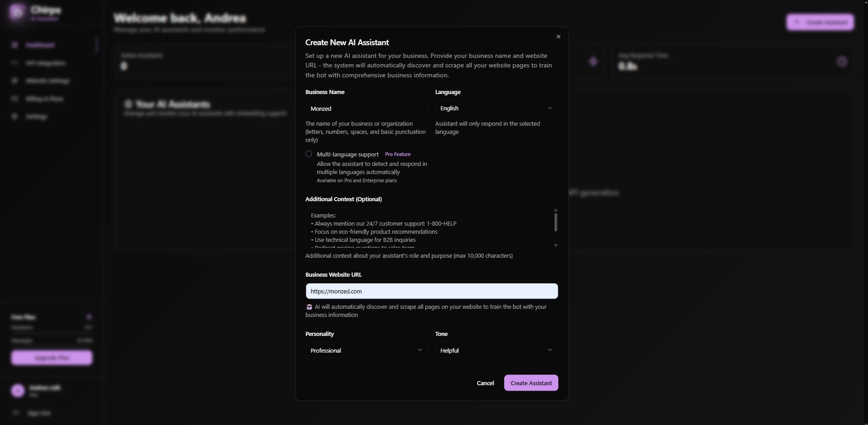Screen dimensions: 868x425
Task: Close the Create New AI Assistant dialog
Action: point(558,37)
